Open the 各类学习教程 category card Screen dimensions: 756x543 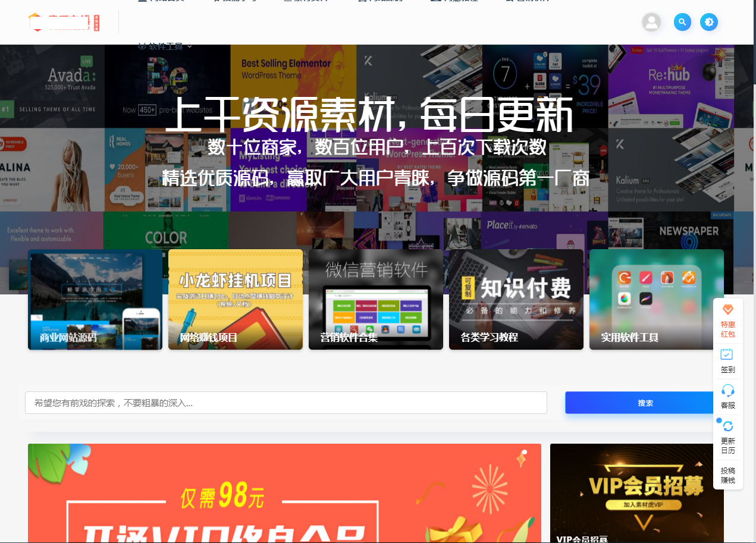click(516, 300)
